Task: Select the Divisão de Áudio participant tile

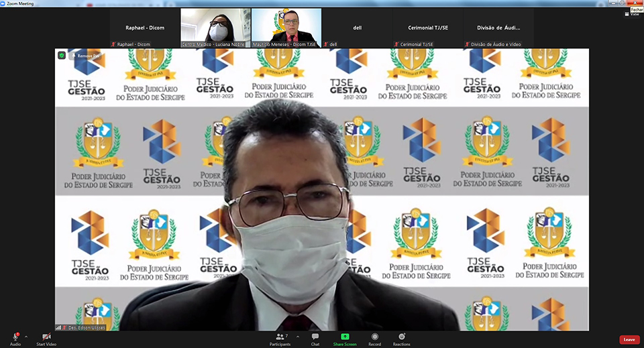Action: coord(498,27)
